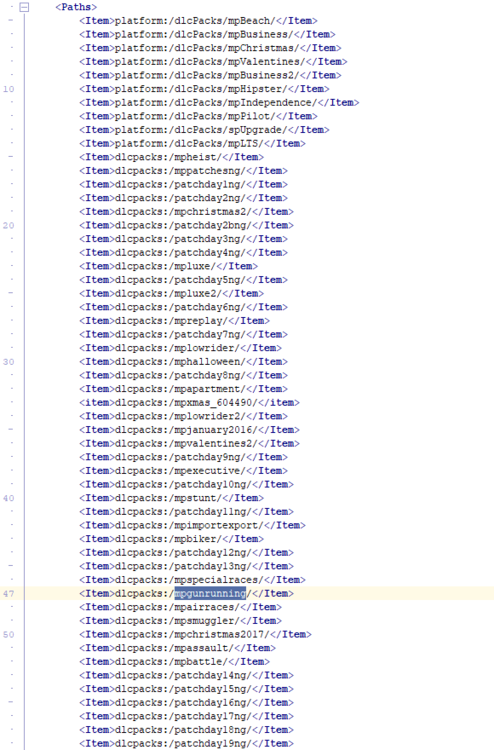
Task: Click line number 50 in gutter
Action: [9, 634]
